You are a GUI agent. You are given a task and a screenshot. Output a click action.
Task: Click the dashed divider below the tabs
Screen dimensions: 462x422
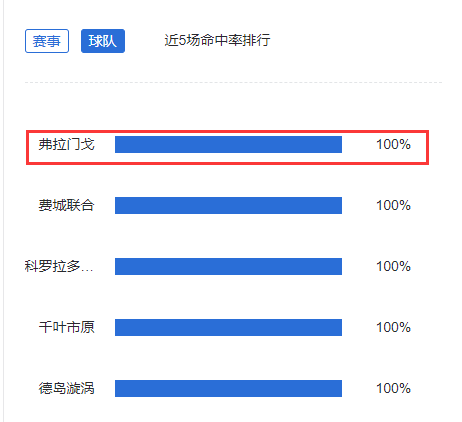click(233, 82)
